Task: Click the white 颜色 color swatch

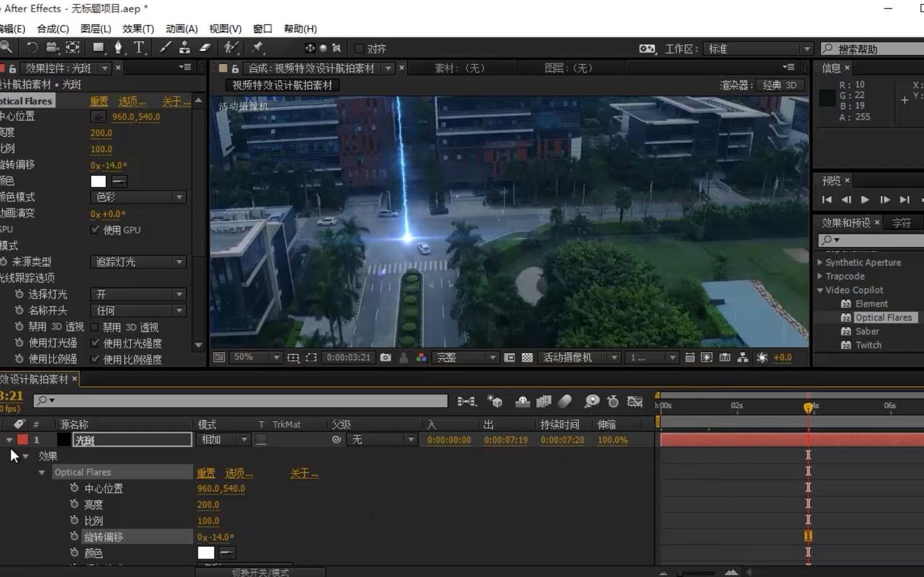Action: (98, 181)
